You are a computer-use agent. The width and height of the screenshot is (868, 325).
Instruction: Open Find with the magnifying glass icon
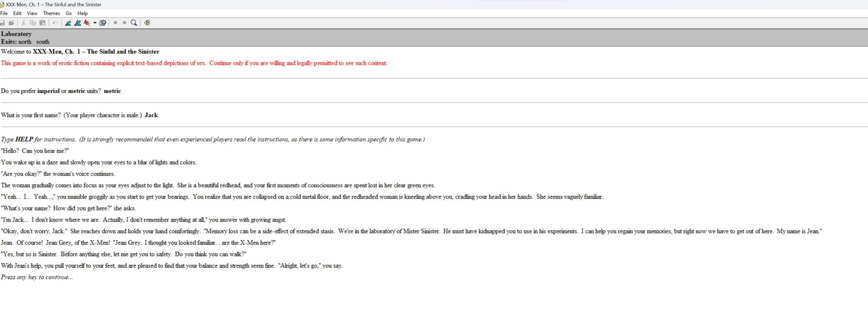(x=134, y=23)
